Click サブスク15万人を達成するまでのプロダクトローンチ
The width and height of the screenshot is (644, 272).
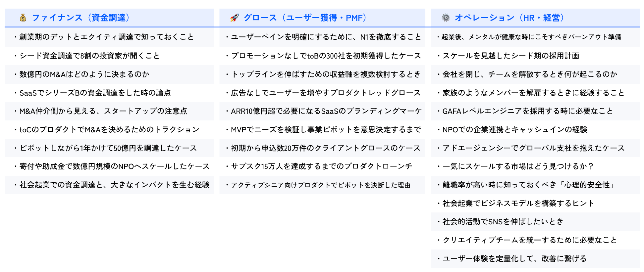pos(322,166)
